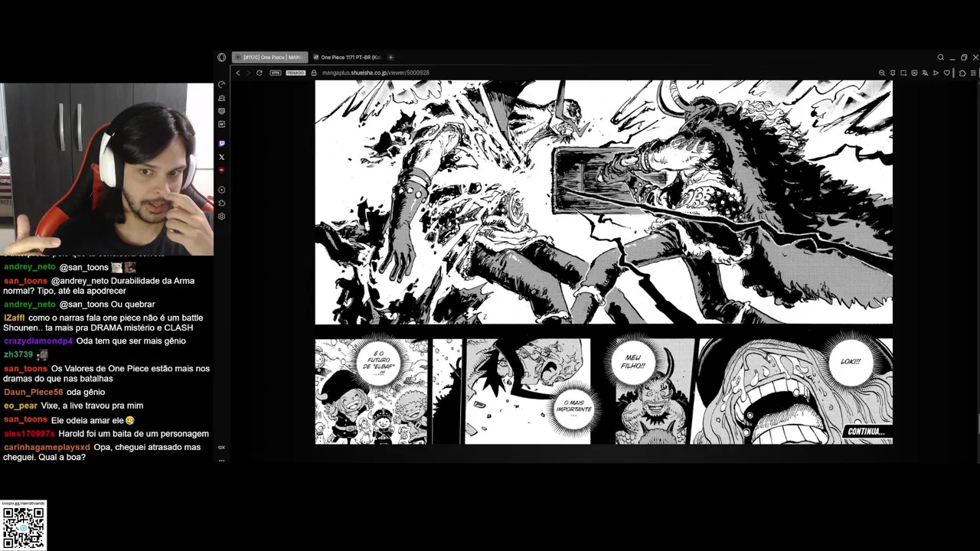Open a new browser tab
Image resolution: width=980 pixels, height=551 pixels.
(390, 57)
